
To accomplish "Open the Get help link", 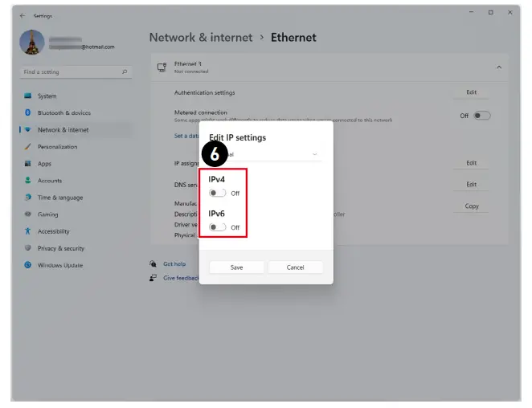I will 174,263.
